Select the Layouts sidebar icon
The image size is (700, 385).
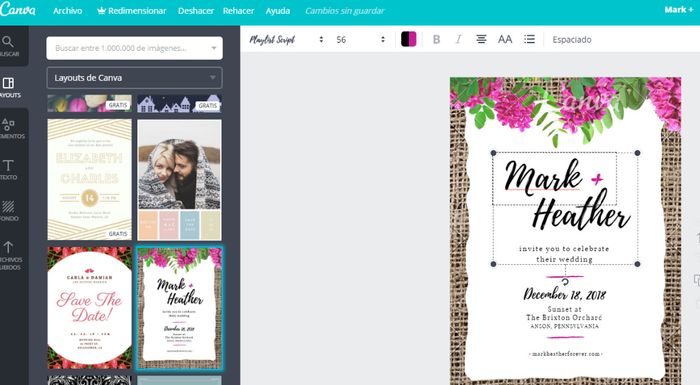tap(8, 87)
